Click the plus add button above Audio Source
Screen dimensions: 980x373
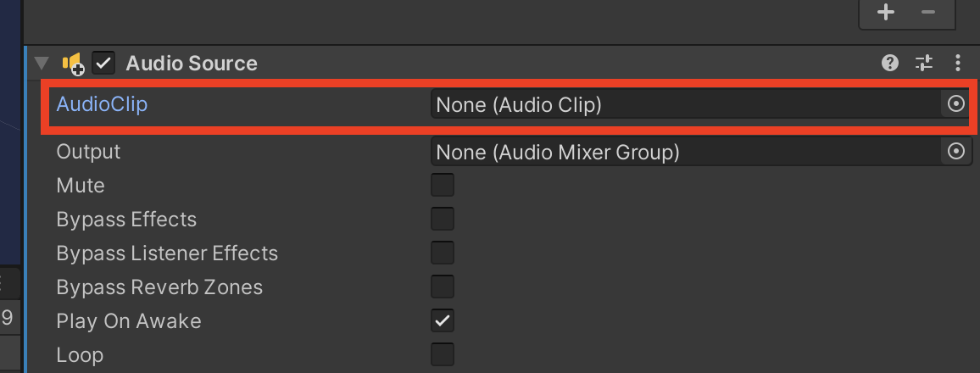tap(886, 12)
